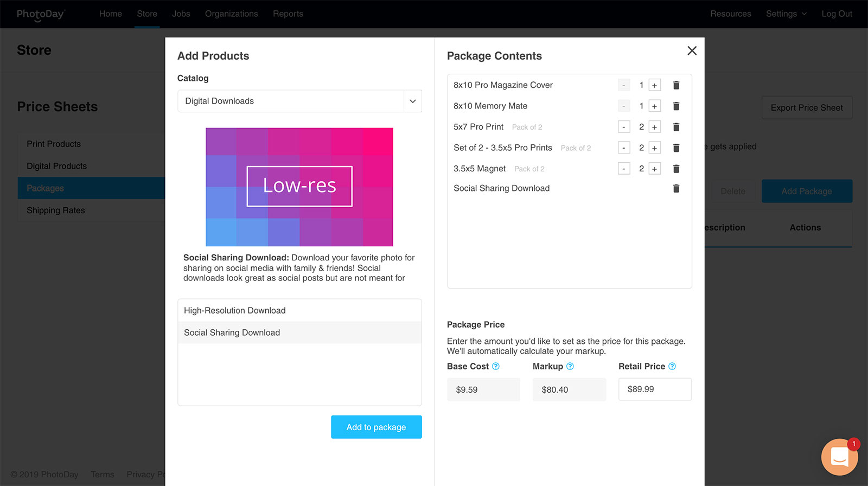
Task: Decrease 3.5x5 Magnet quantity
Action: tap(624, 169)
